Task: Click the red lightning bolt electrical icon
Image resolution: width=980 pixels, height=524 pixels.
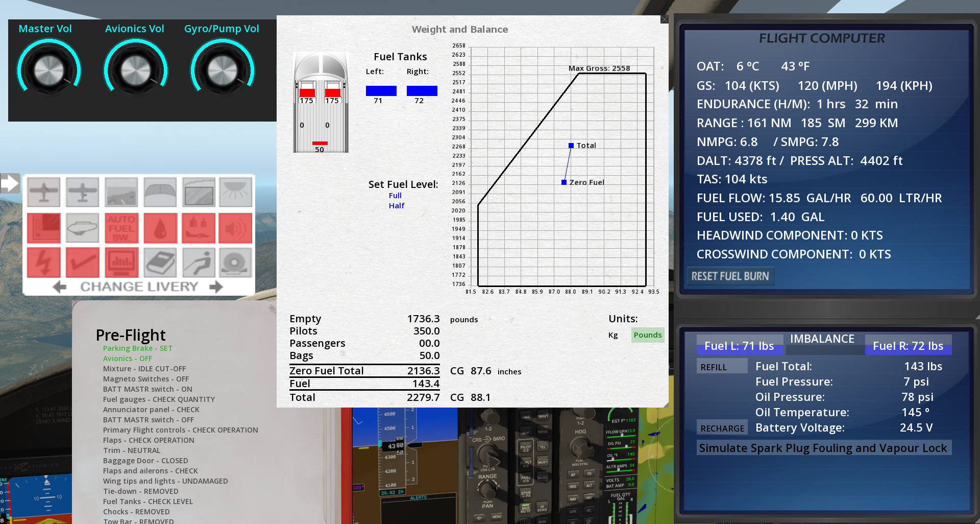Action: [44, 263]
